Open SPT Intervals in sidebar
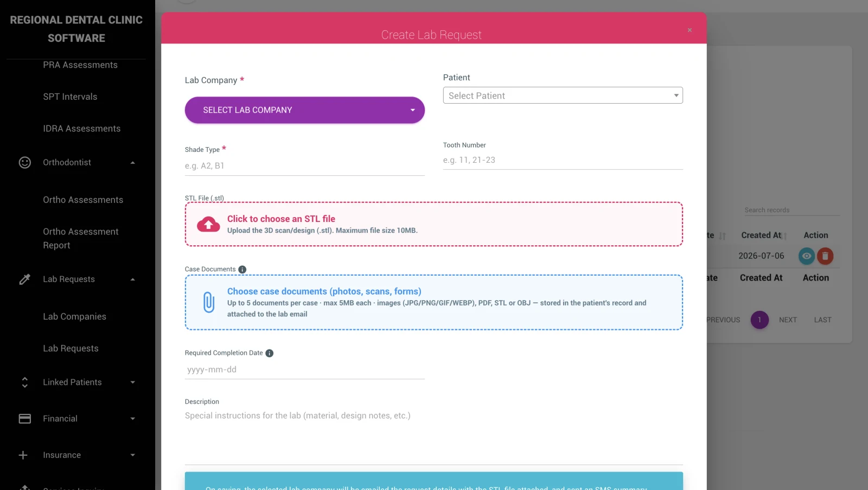868x490 pixels. [x=70, y=97]
